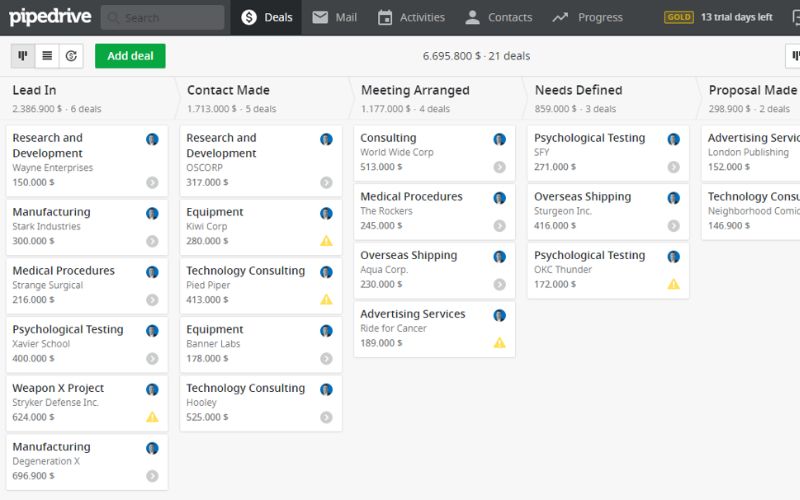This screenshot has width=800, height=500.
Task: Switch to list view icon
Action: 47,56
